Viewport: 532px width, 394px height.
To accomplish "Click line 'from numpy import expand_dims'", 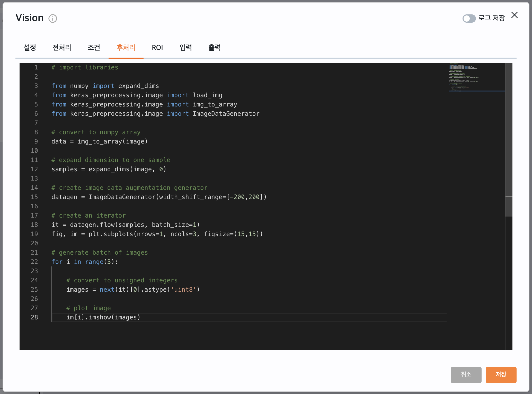I will tap(105, 86).
